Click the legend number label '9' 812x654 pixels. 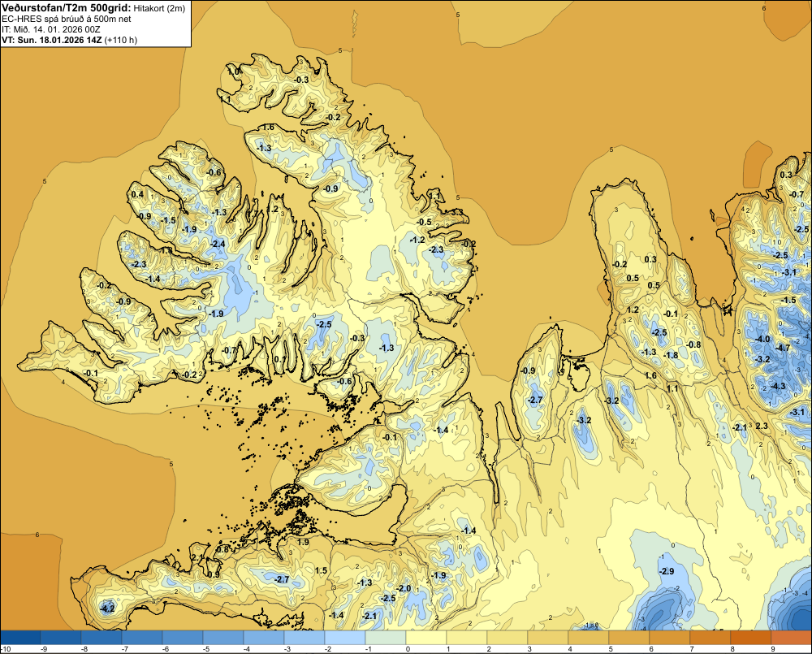coord(773,649)
